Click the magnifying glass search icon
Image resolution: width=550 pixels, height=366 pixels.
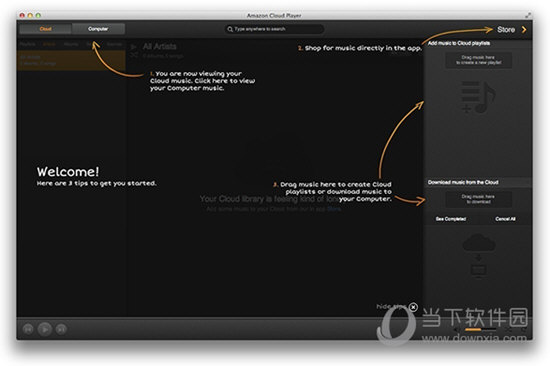(x=230, y=29)
